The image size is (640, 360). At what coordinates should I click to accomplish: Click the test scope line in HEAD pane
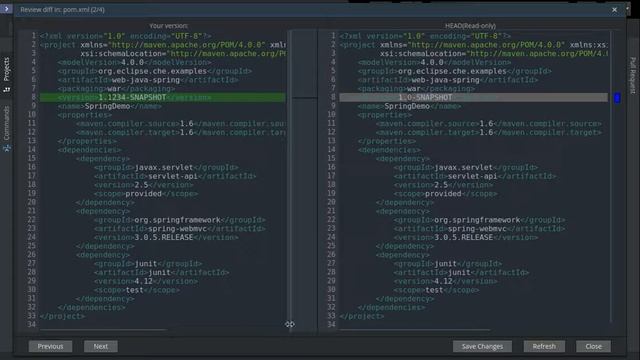pos(436,290)
